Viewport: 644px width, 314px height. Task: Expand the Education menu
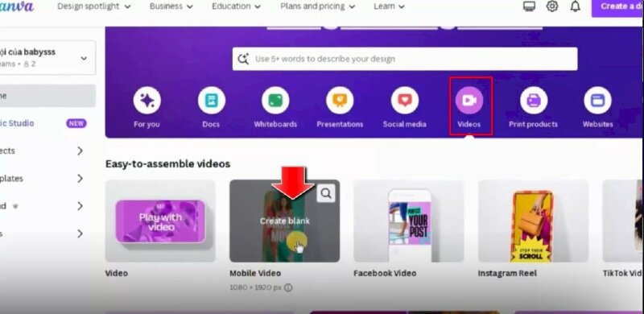pos(236,6)
